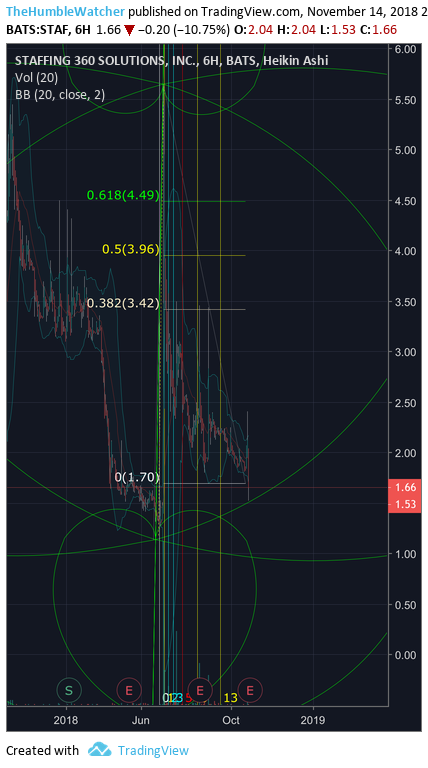
Task: Click the November 14, 2018 publish date
Action: (x=362, y=12)
